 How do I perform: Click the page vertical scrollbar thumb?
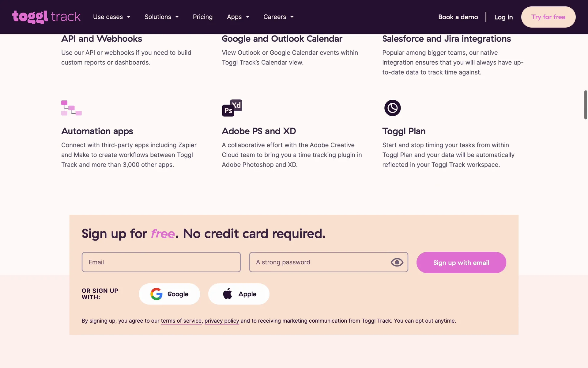point(586,105)
